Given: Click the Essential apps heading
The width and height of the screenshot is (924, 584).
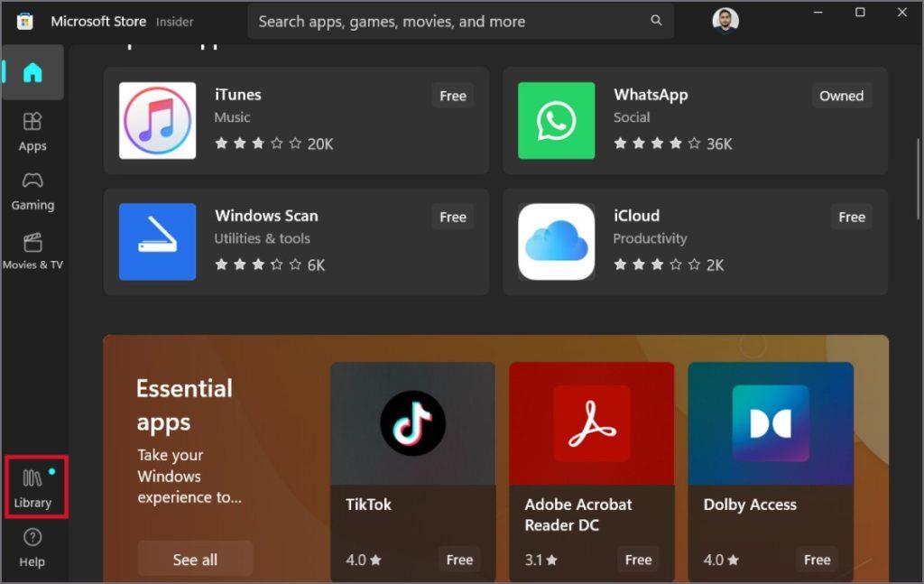Looking at the screenshot, I should (x=184, y=405).
